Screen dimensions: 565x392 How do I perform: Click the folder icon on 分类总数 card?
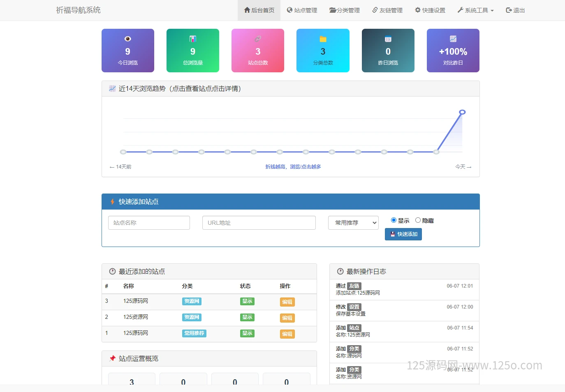(323, 39)
